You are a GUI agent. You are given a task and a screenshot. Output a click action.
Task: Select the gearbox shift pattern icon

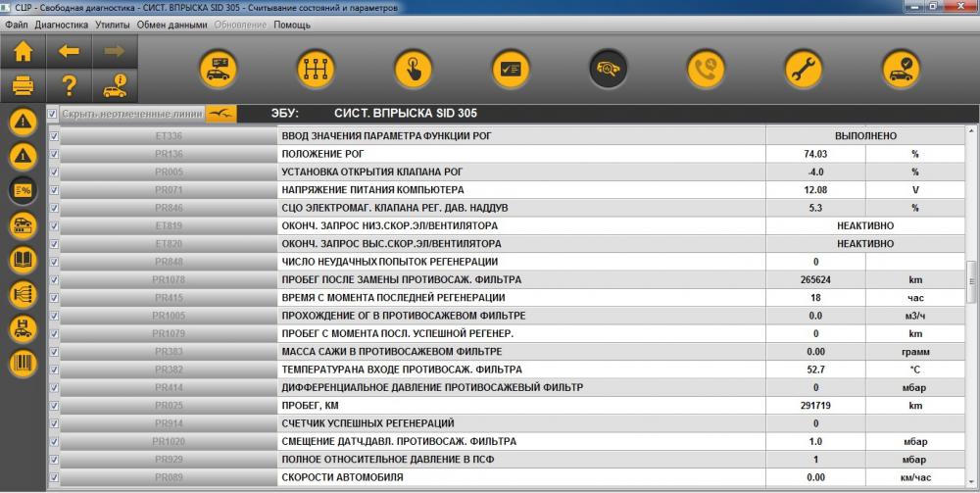point(316,69)
